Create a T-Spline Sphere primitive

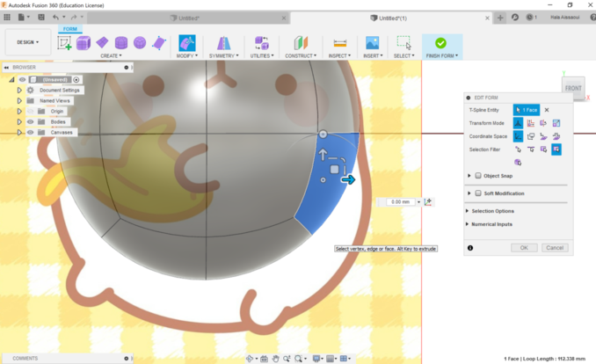click(x=140, y=42)
